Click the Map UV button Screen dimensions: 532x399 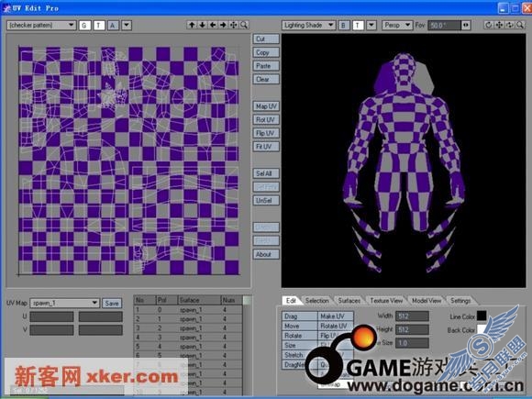coord(266,106)
